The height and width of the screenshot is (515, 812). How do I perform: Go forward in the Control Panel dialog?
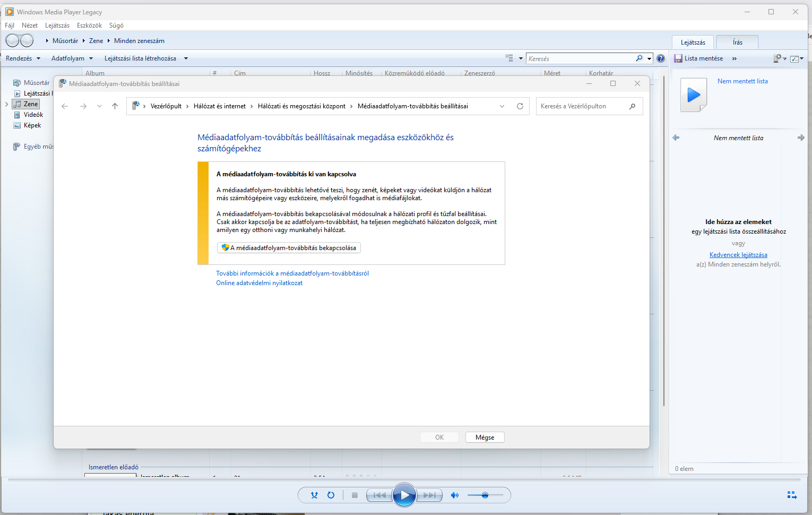(83, 106)
